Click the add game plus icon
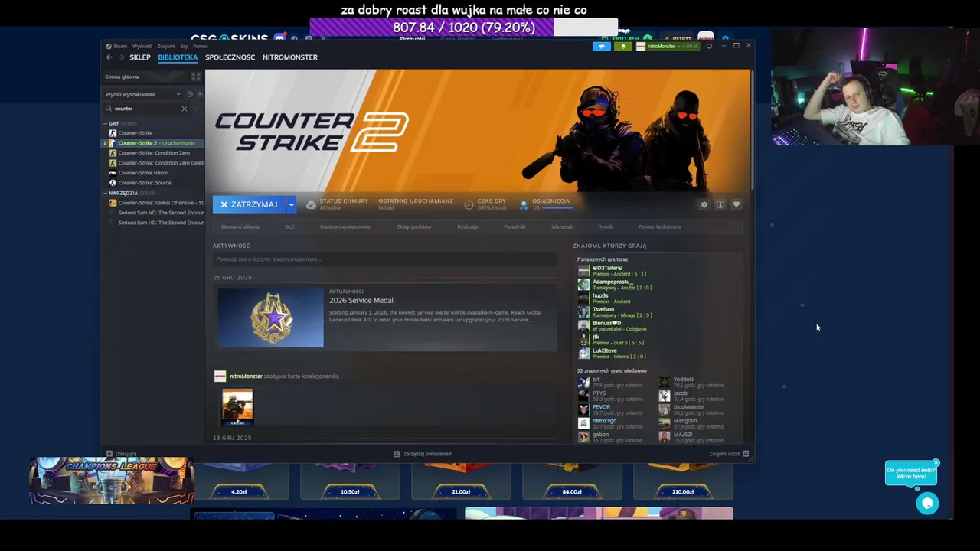Screen dimensions: 980x551 (x=109, y=454)
